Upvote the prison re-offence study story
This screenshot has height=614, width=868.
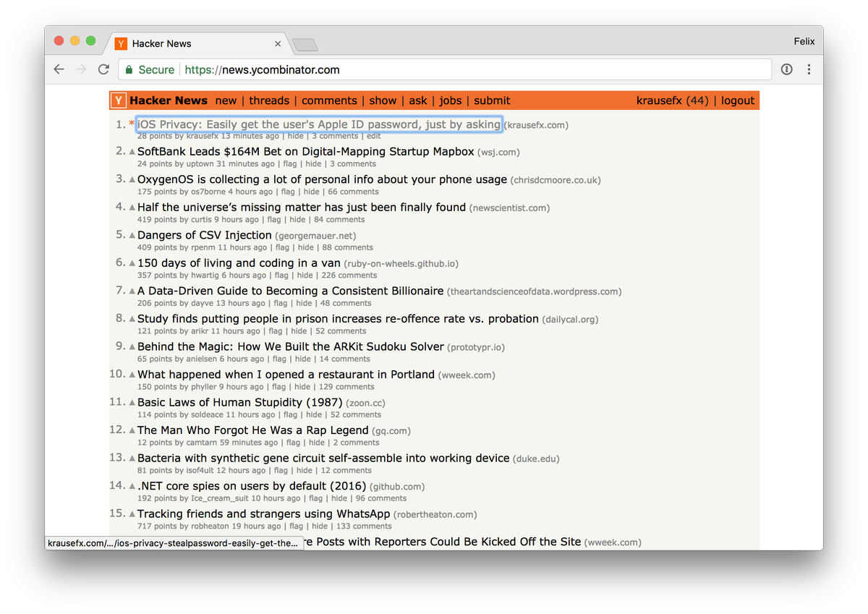coord(132,319)
